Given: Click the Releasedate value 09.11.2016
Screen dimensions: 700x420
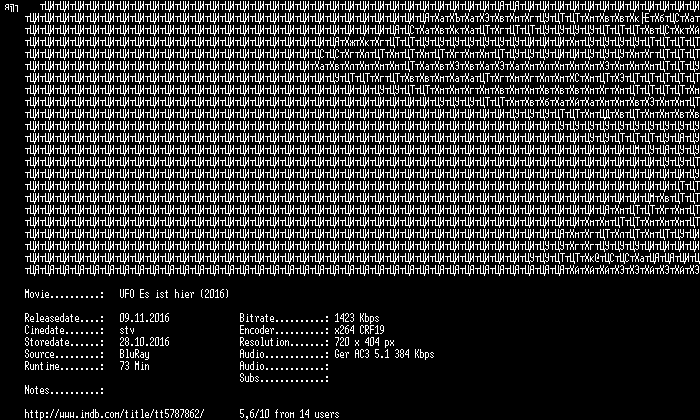Looking at the screenshot, I should (144, 318).
